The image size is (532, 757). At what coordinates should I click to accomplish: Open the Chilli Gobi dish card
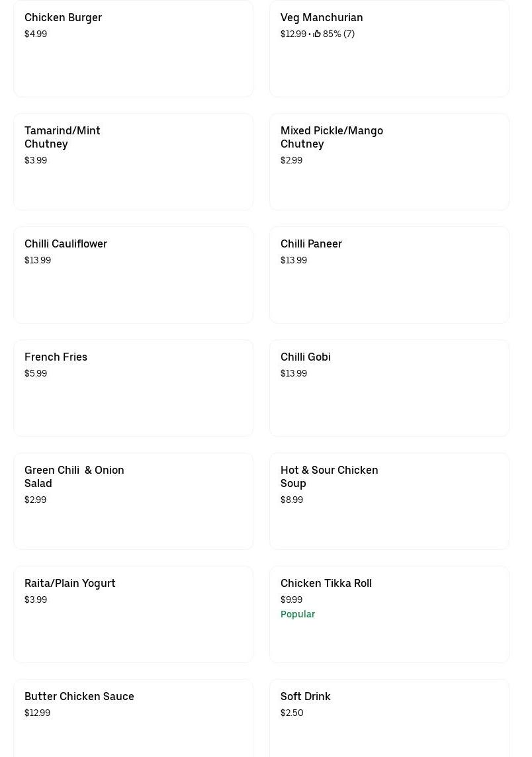click(389, 388)
